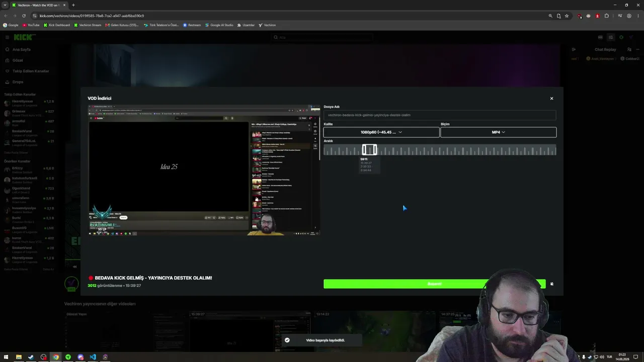Select Burhi in recommended channels

pyautogui.click(x=29, y=220)
